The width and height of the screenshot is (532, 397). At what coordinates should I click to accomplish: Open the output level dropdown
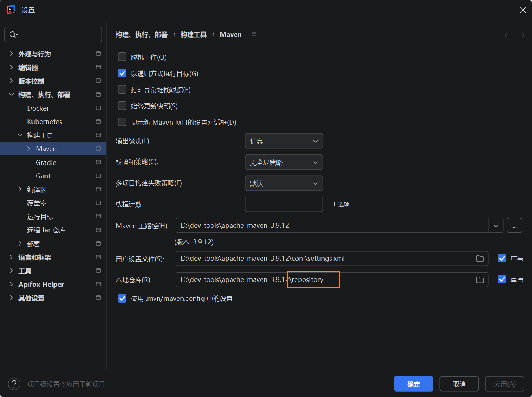tap(284, 141)
